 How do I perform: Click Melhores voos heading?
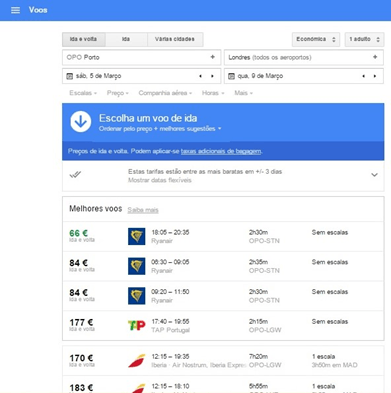coord(96,209)
